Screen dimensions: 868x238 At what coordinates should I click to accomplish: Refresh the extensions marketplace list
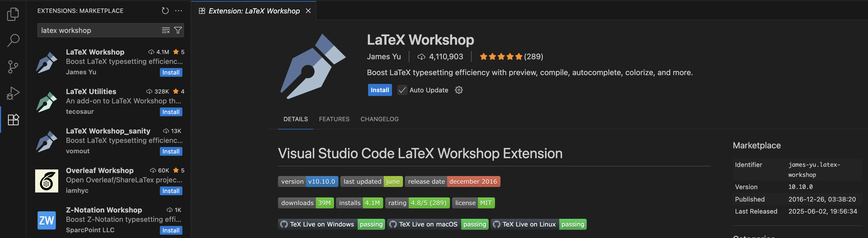coord(165,11)
